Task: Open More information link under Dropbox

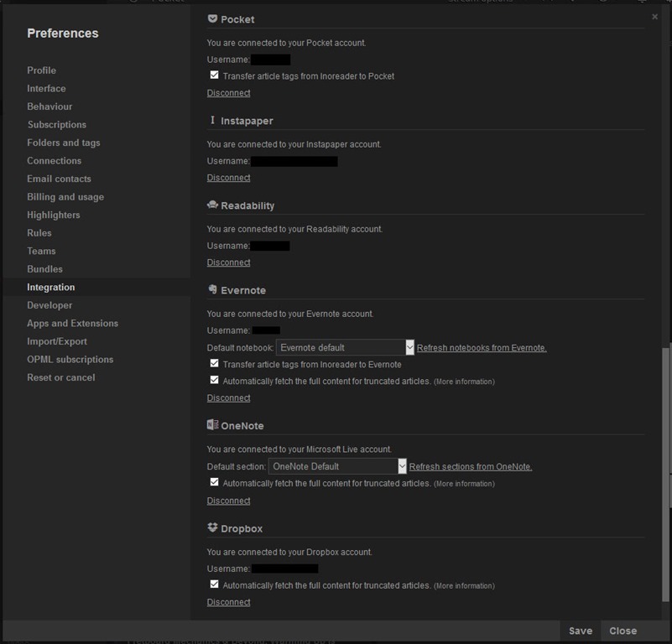Action: coord(464,585)
